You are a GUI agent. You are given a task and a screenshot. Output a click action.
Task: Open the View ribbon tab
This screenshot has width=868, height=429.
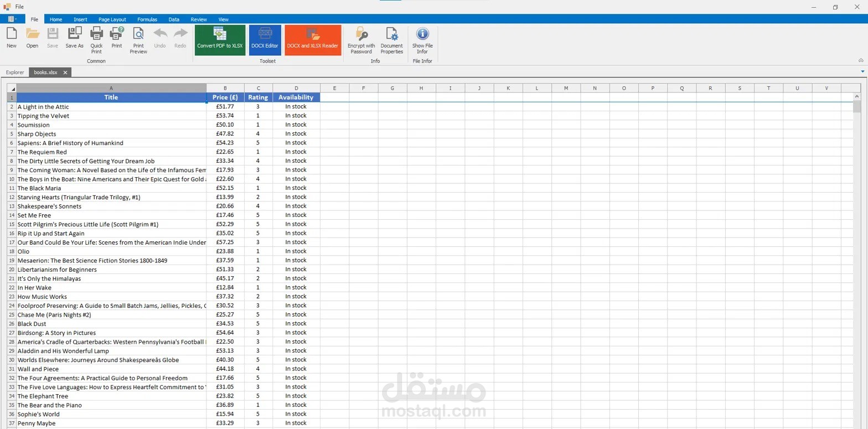(223, 19)
